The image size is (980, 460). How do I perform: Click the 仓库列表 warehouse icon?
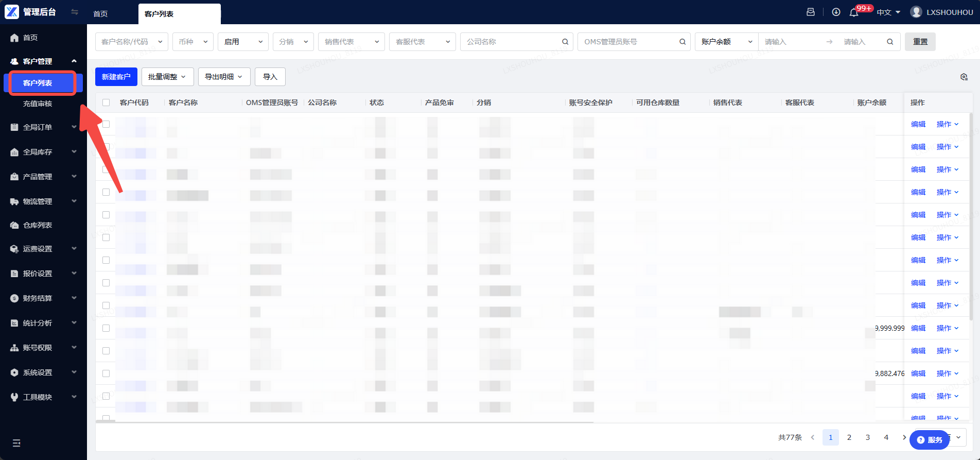pos(14,225)
